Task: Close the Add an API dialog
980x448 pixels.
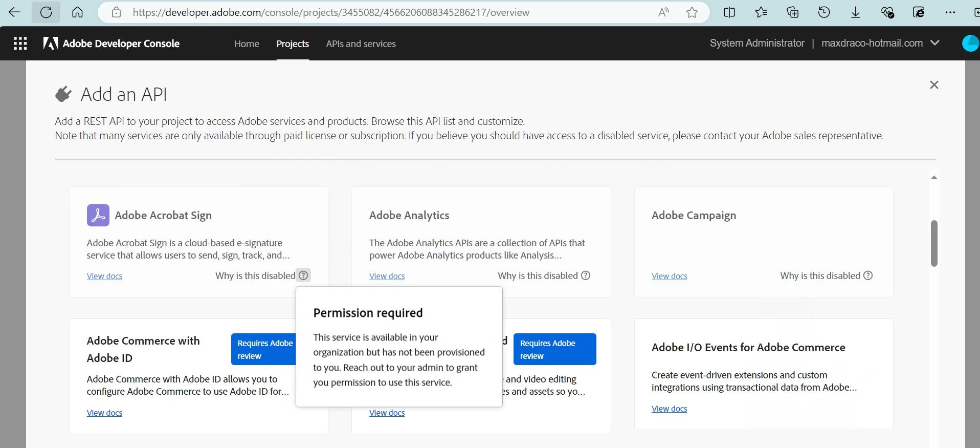Action: click(934, 85)
